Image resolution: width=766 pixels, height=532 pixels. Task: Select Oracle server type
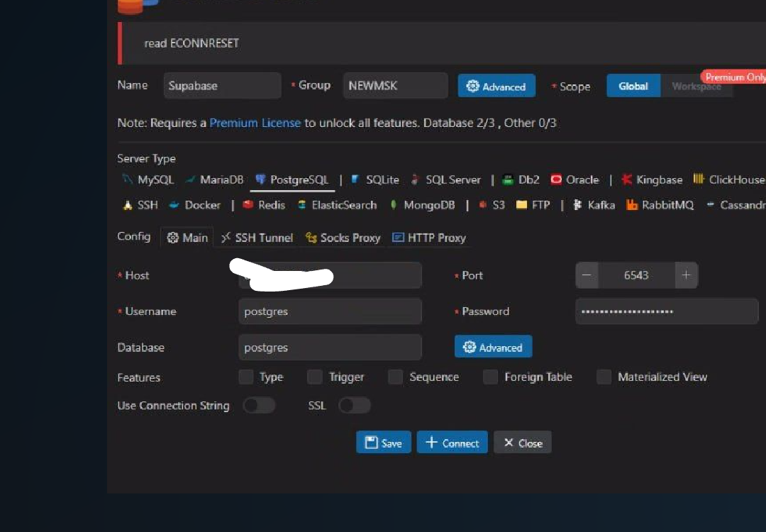pos(574,179)
